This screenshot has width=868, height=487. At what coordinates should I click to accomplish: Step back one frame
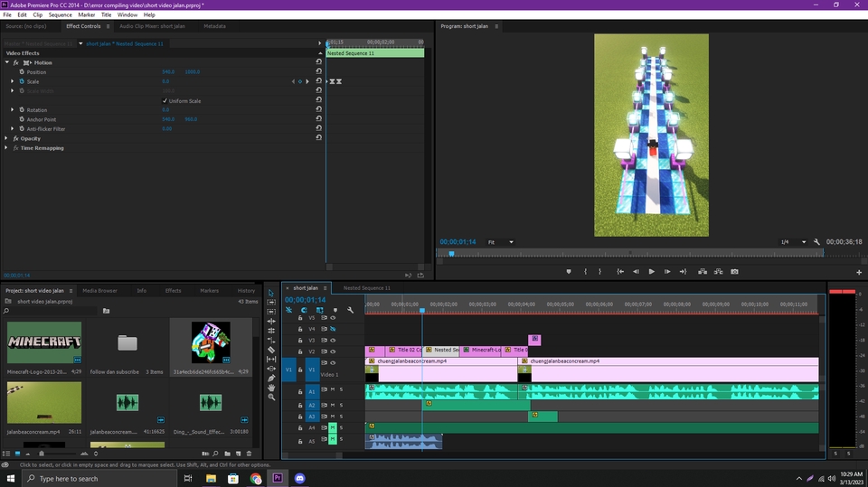tap(636, 272)
